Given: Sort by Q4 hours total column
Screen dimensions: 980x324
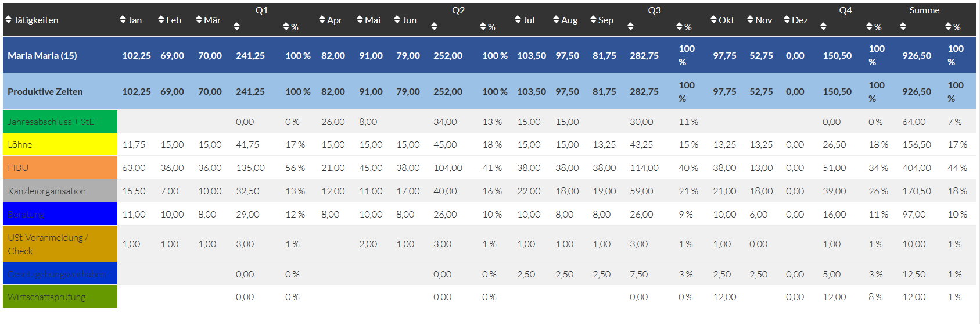Looking at the screenshot, I should [823, 26].
